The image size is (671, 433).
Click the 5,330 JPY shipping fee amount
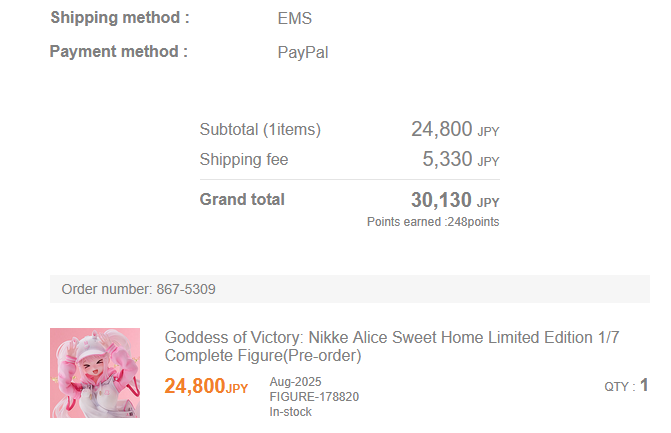(x=460, y=160)
